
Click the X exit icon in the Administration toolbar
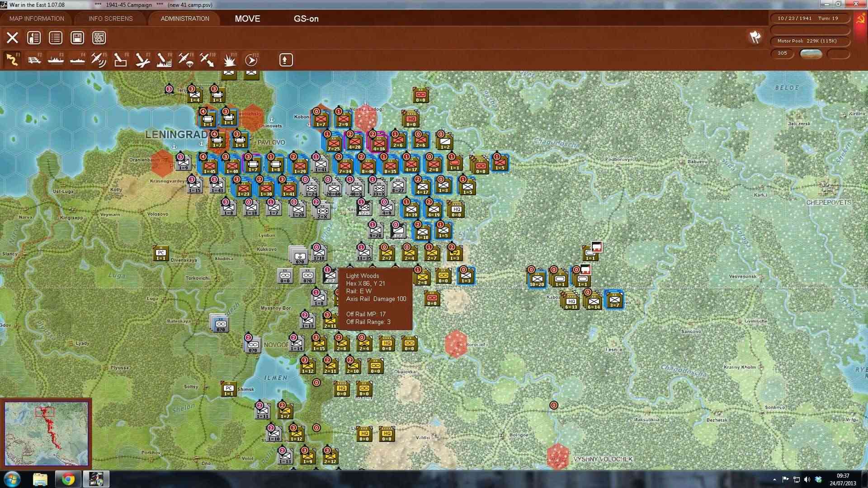coord(12,38)
